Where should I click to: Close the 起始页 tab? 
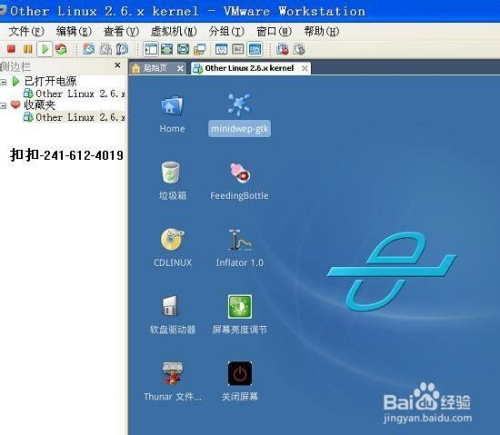tap(180, 69)
